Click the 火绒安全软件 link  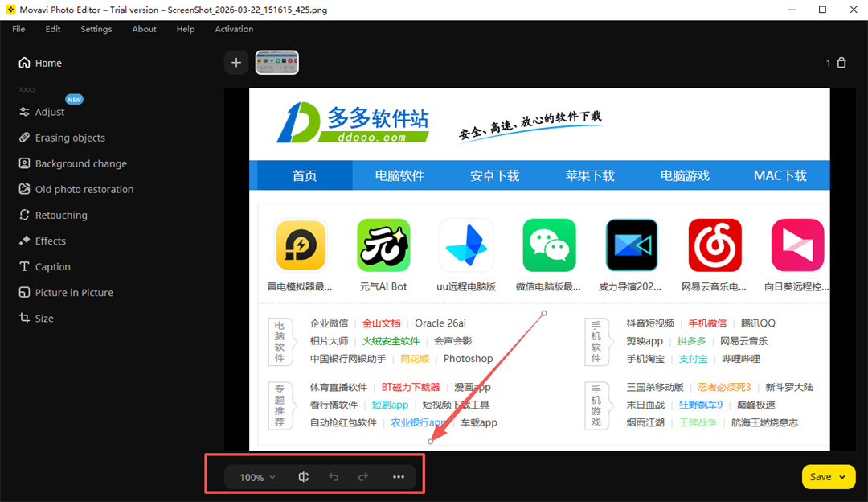pyautogui.click(x=391, y=341)
